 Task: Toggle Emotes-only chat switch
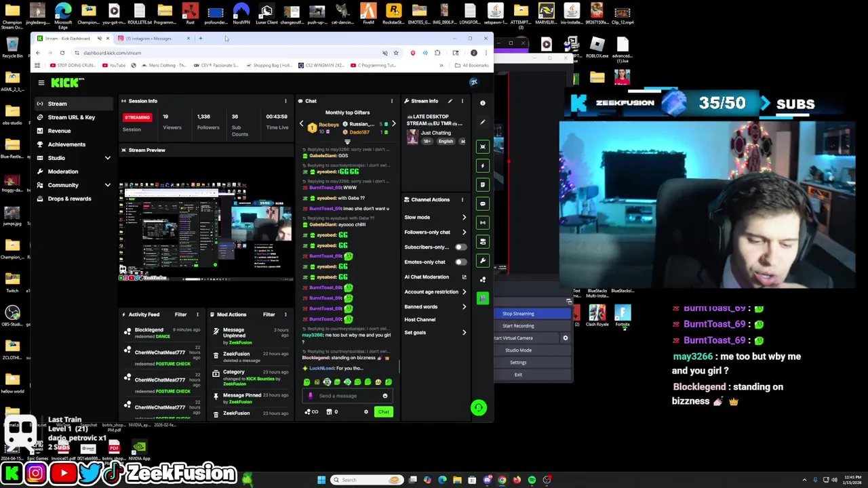460,262
